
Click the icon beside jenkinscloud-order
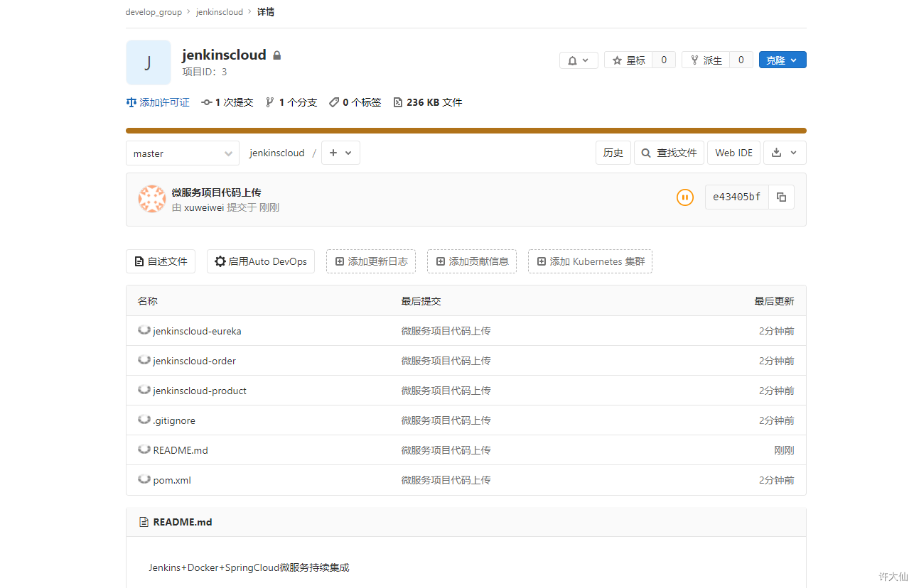pos(144,360)
